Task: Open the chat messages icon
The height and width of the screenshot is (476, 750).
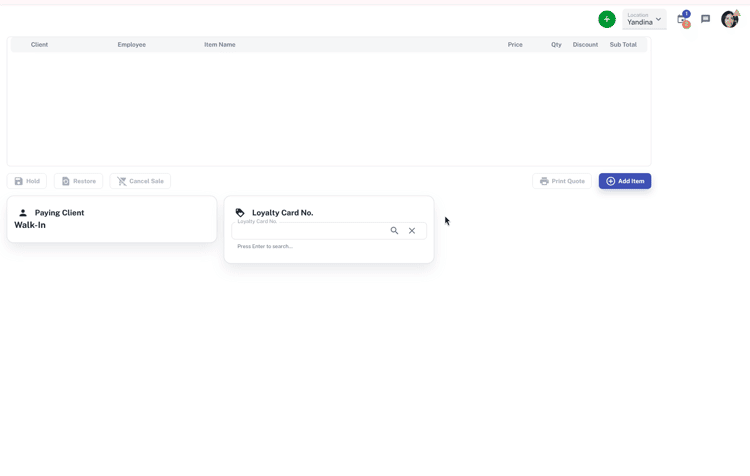Action: tap(705, 19)
